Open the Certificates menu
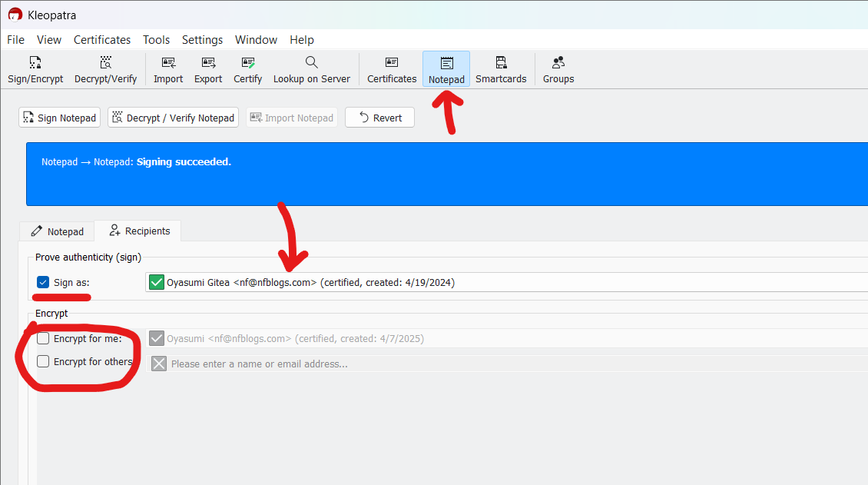 102,40
